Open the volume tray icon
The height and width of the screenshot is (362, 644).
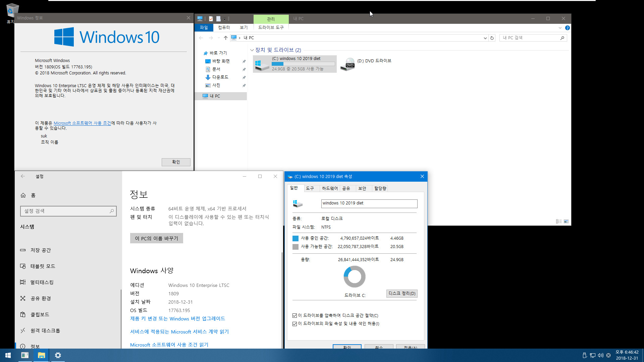[x=600, y=355]
